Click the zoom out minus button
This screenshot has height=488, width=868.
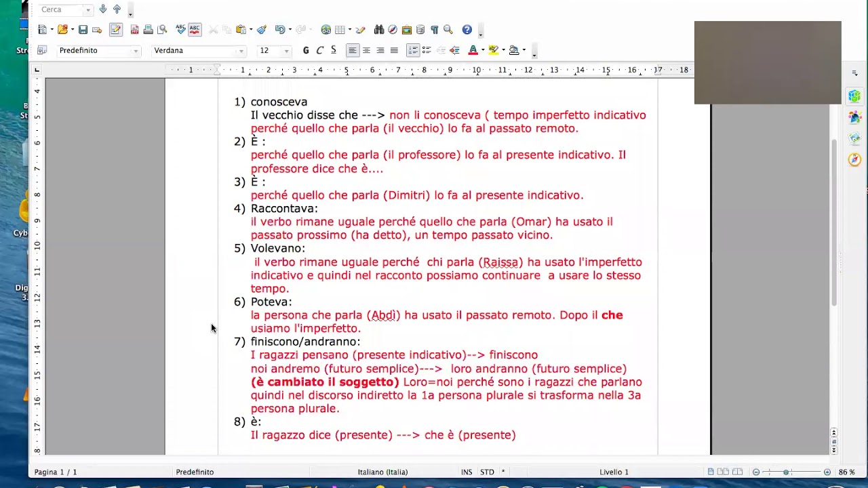[756, 472]
